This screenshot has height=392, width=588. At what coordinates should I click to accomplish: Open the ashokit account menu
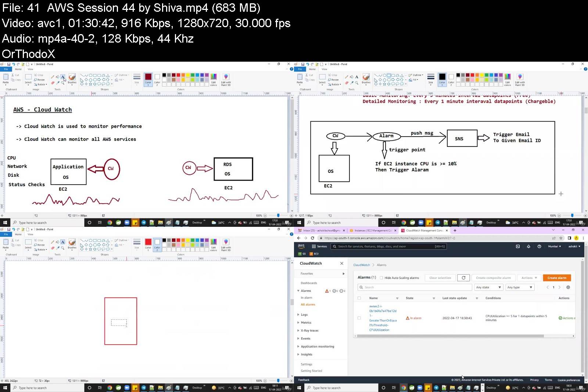pos(574,246)
